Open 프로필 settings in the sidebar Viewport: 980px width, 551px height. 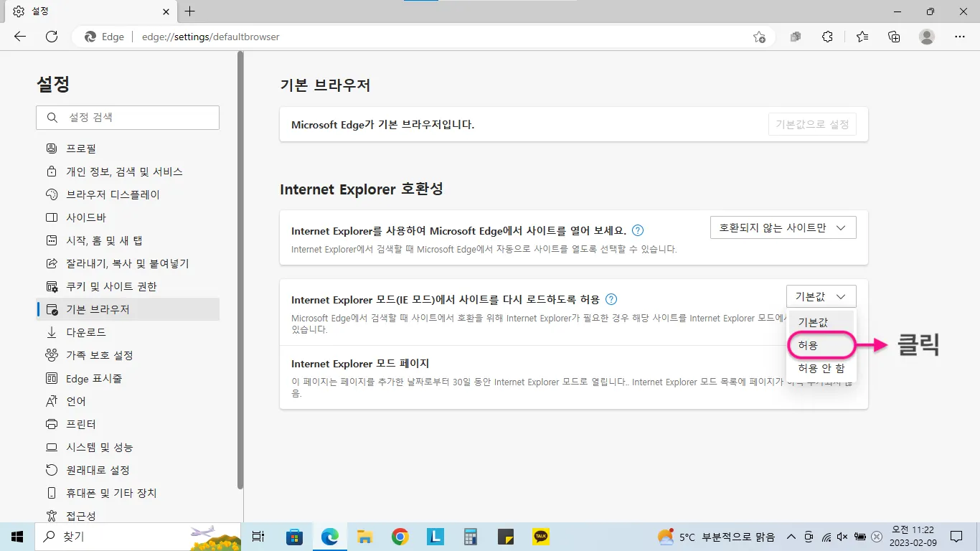pos(128,149)
